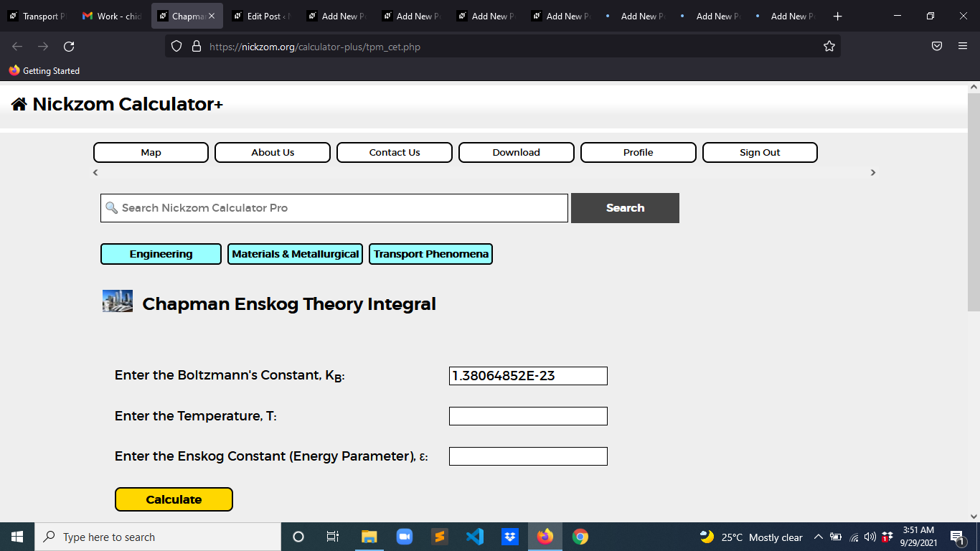Click the battery tray icon

pos(836,537)
